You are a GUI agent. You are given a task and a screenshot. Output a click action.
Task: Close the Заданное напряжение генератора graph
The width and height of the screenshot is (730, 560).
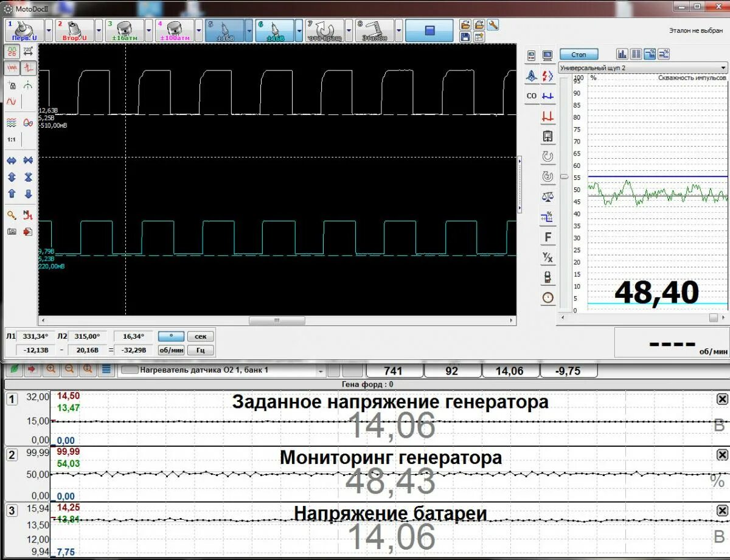point(721,399)
